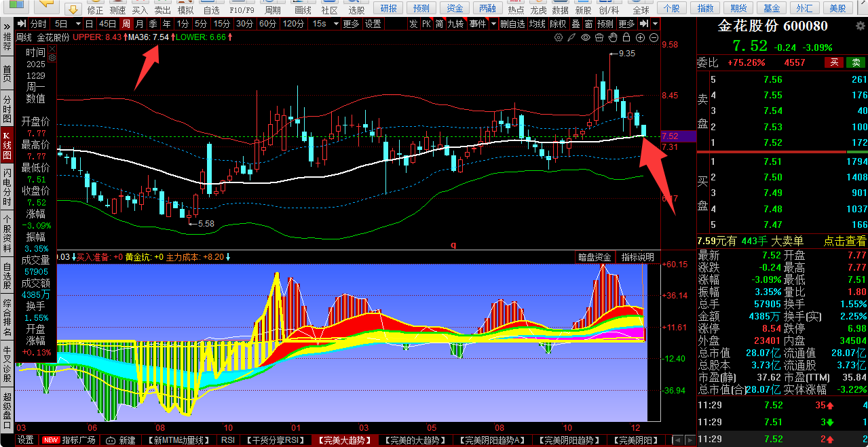Select the hand pan tool icon
The width and height of the screenshot is (868, 447).
[x=612, y=37]
